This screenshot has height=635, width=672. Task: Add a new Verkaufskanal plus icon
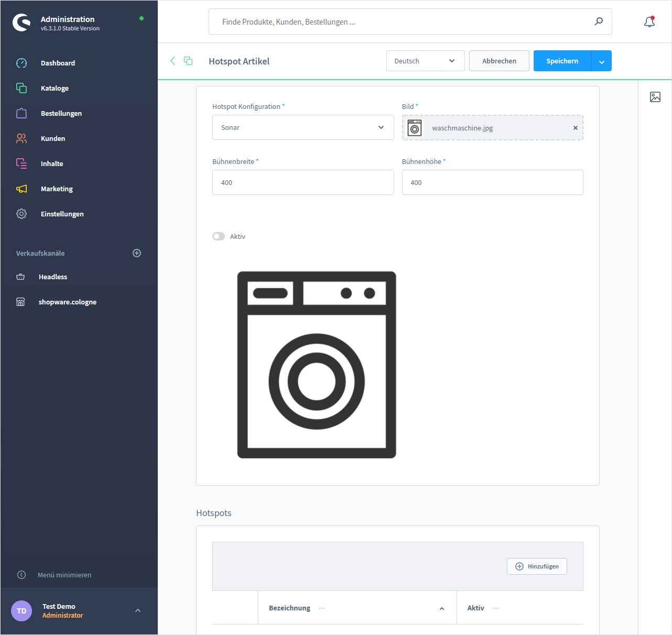(x=137, y=253)
